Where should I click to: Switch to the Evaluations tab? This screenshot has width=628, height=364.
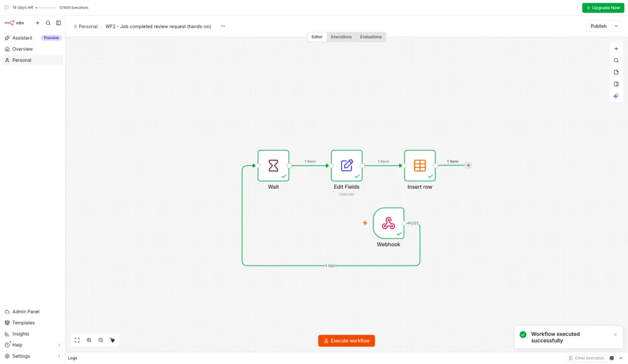tap(371, 37)
